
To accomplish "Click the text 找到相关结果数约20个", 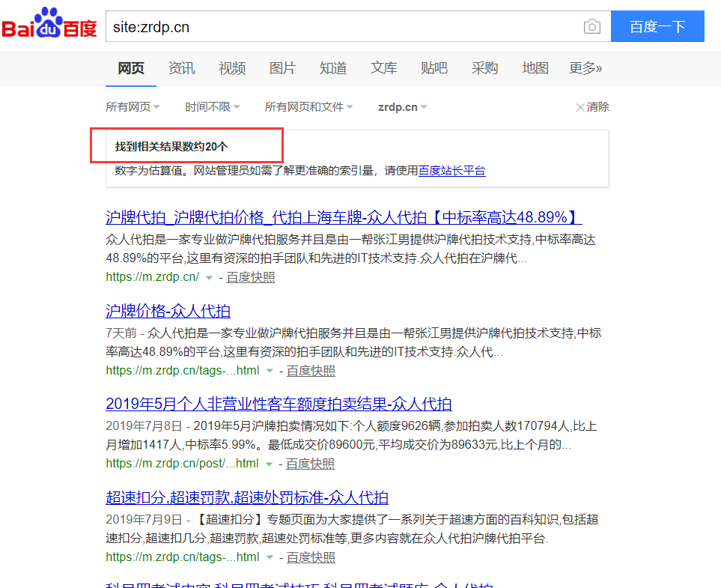I will (x=171, y=147).
